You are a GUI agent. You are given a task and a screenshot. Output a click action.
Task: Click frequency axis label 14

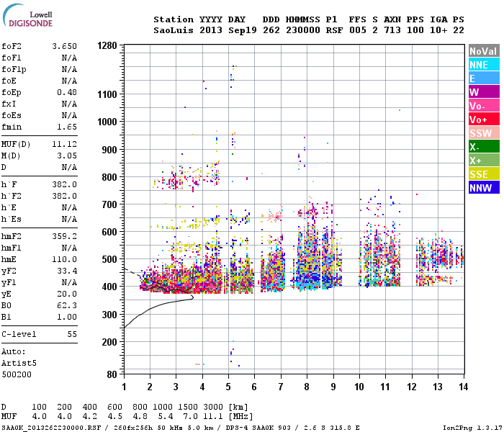click(x=463, y=387)
